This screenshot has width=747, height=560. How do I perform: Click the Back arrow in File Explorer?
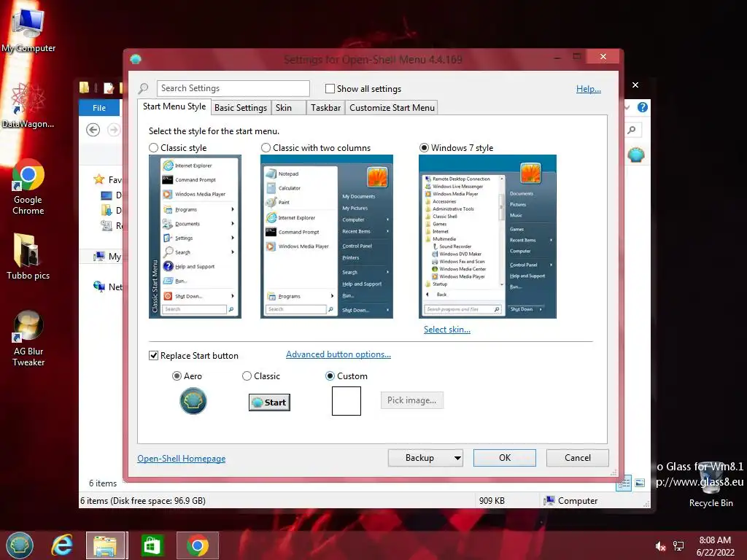[x=93, y=130]
